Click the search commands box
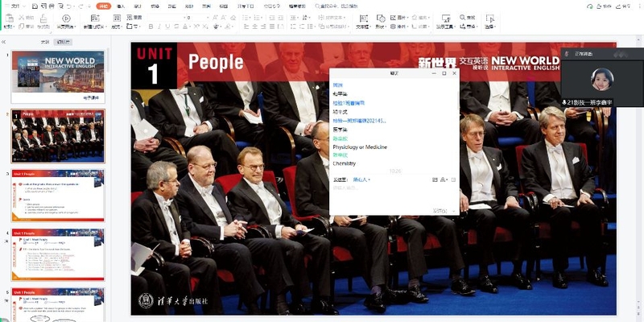This screenshot has width=644, height=322. click(x=336, y=6)
